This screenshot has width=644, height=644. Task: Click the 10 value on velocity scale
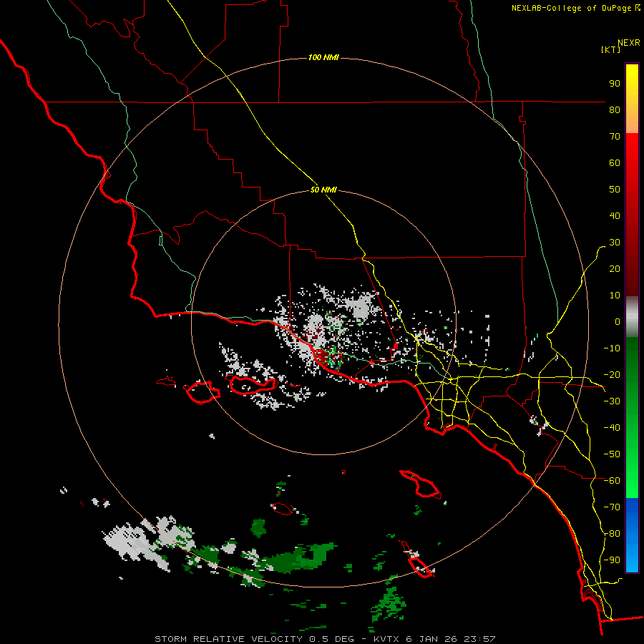[x=615, y=296]
